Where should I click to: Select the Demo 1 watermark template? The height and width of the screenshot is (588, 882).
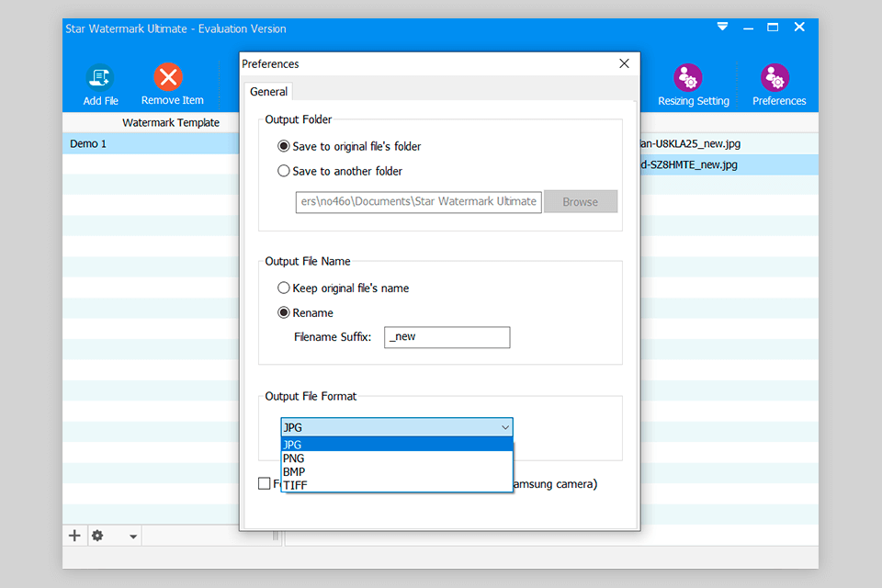[151, 143]
